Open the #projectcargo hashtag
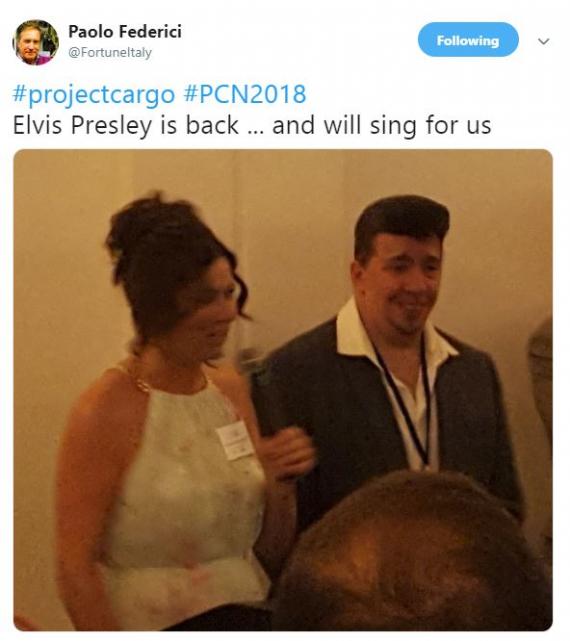570x641 pixels. pyautogui.click(x=94, y=94)
